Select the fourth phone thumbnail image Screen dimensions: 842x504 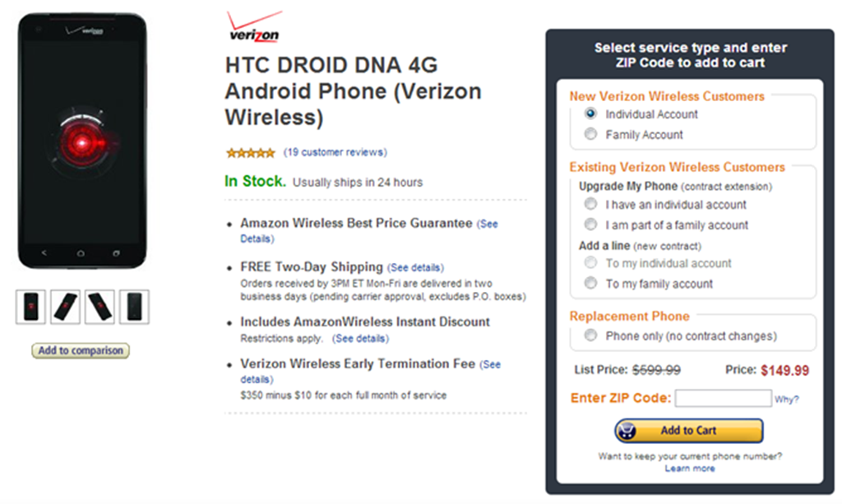133,307
